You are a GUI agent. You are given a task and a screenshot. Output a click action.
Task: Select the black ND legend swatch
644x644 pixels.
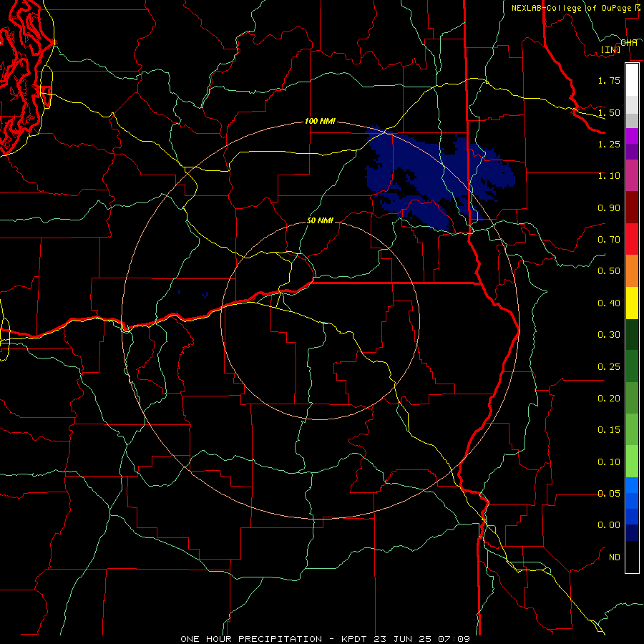[x=632, y=557]
